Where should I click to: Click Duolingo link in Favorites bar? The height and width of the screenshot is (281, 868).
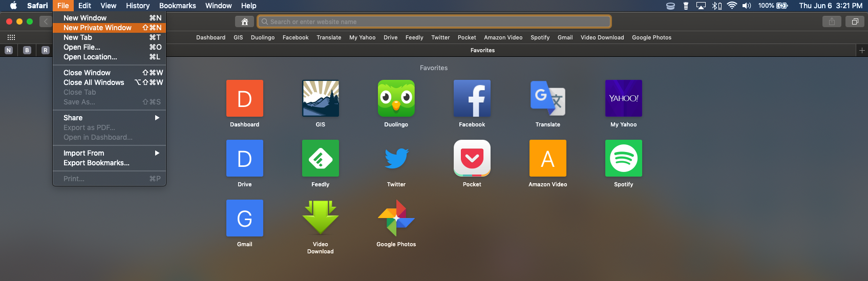(x=263, y=37)
